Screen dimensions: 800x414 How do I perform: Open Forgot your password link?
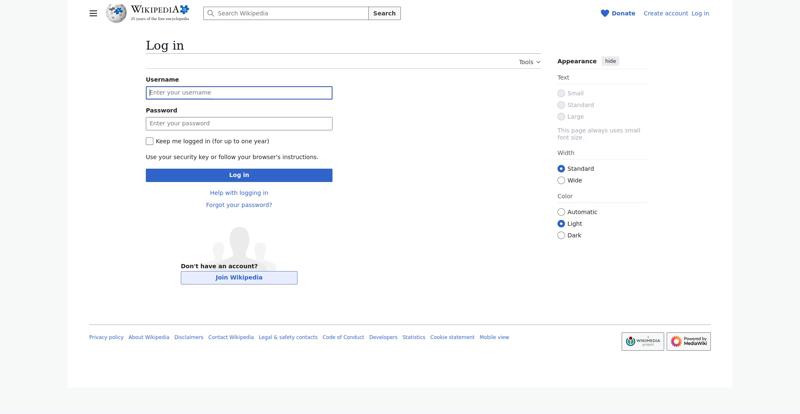click(x=239, y=205)
